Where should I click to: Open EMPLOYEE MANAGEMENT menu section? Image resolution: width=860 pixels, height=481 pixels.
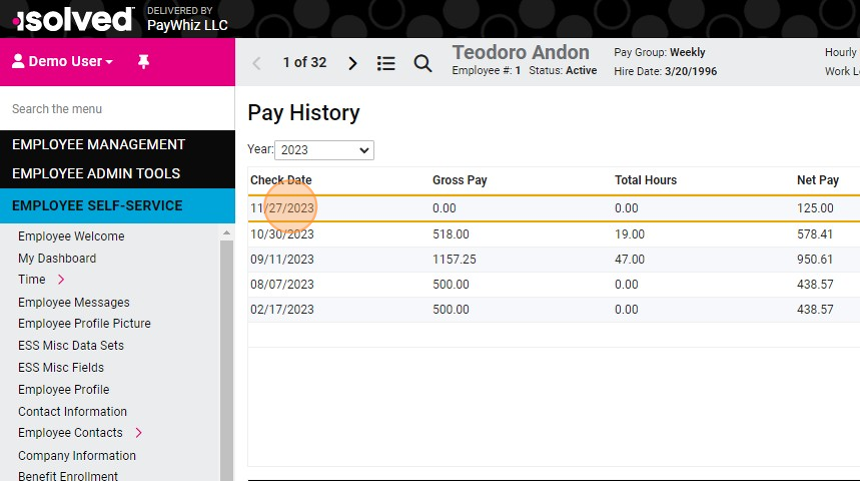point(99,144)
